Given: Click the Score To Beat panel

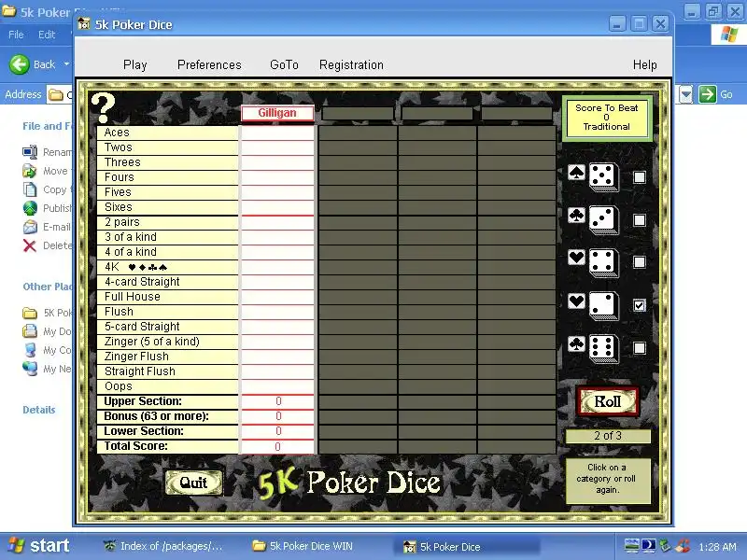Looking at the screenshot, I should pyautogui.click(x=606, y=118).
